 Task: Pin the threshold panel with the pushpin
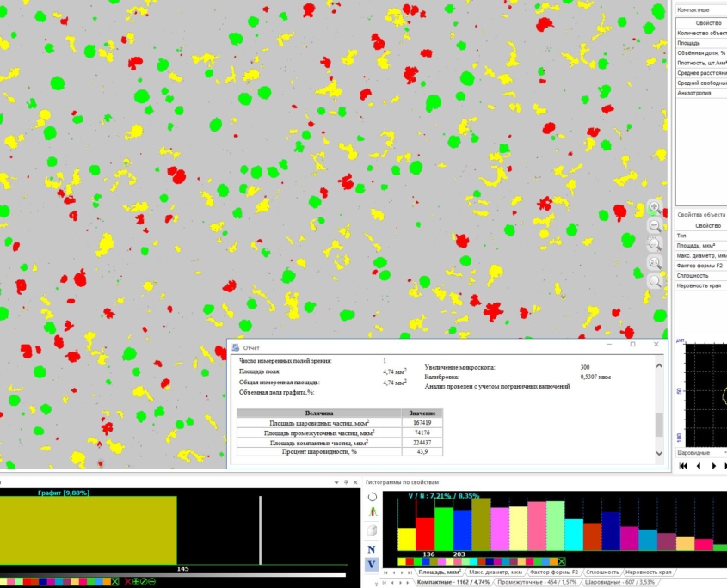pos(346,482)
